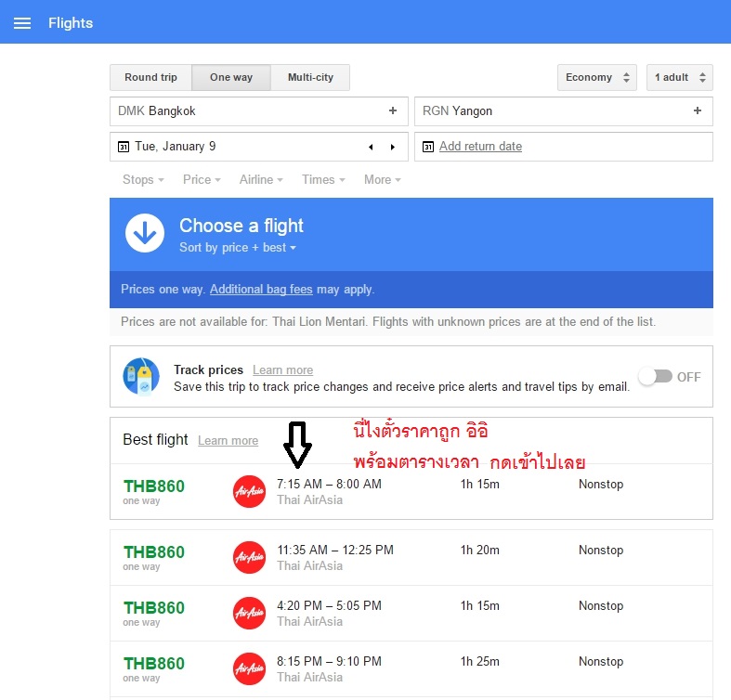
Task: Click the Choose a flight heading
Action: tap(241, 226)
